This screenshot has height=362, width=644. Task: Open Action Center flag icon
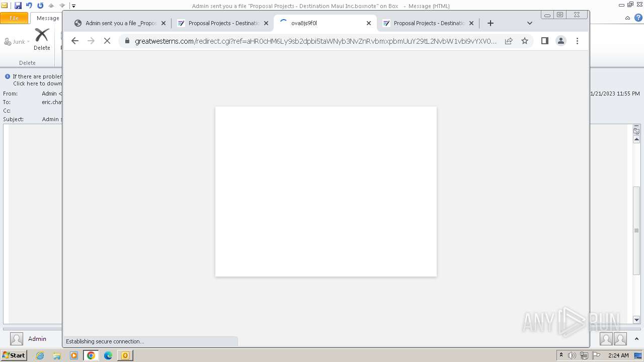point(596,355)
